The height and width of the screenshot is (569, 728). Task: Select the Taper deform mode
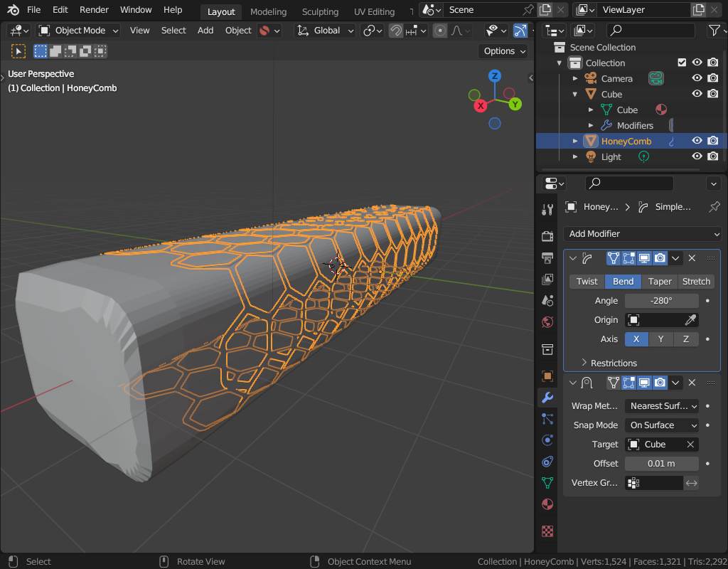coord(660,282)
